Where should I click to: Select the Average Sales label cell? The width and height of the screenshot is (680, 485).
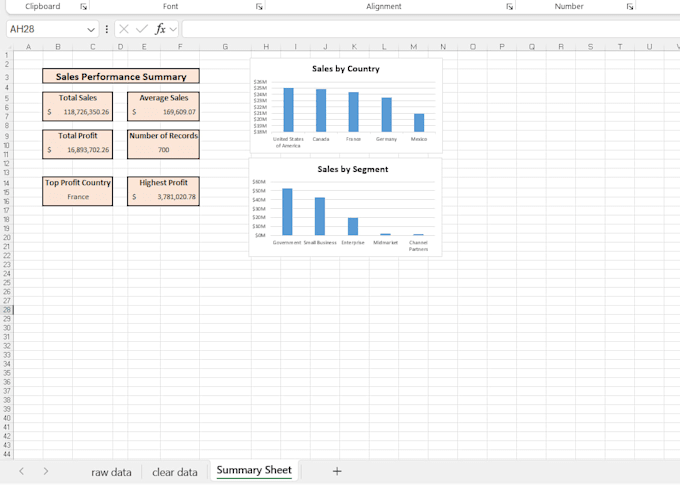coord(163,98)
